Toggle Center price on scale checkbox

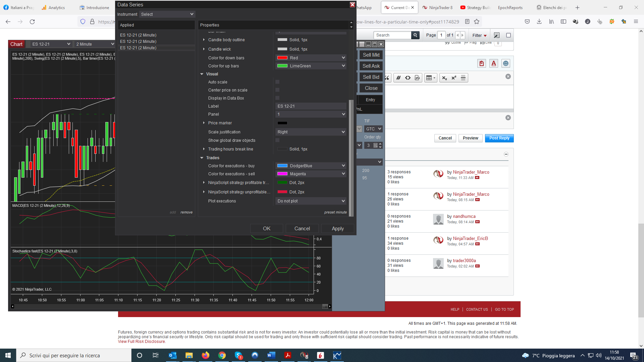tap(277, 90)
